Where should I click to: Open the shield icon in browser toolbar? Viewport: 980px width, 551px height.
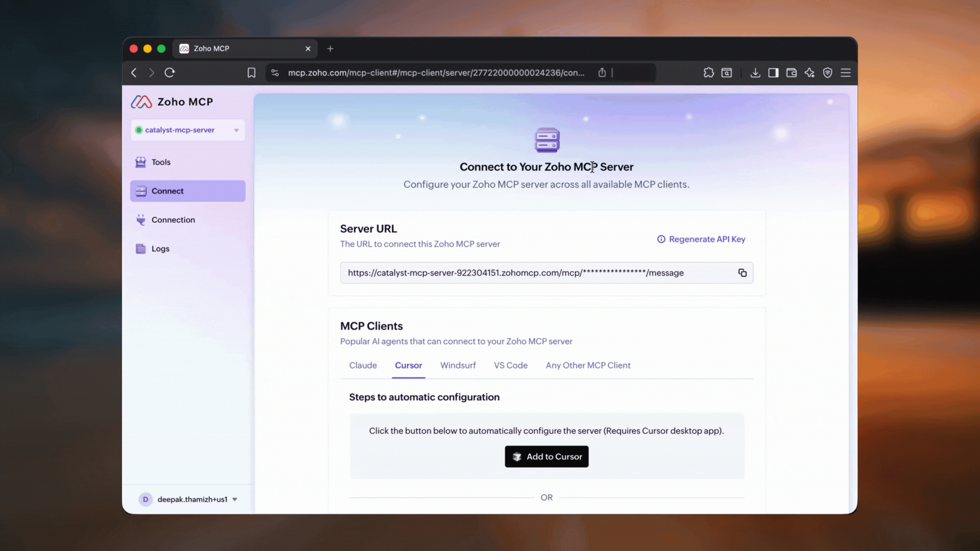827,73
